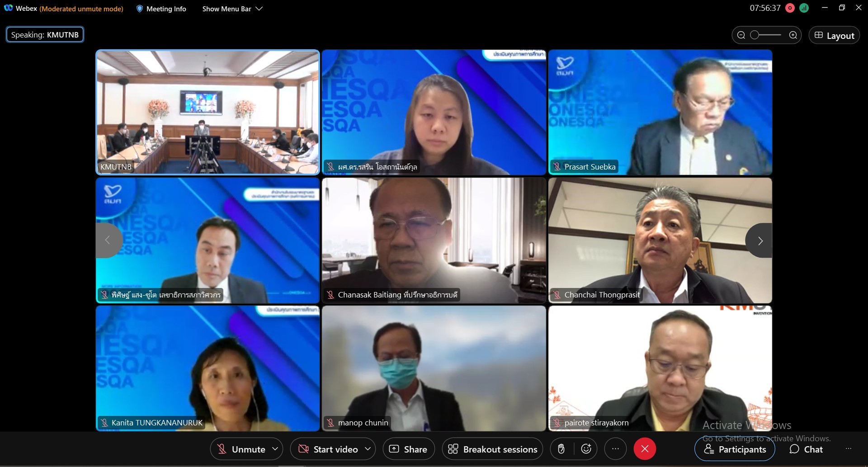Open the reactions emoji icon
868x467 pixels.
coord(586,449)
